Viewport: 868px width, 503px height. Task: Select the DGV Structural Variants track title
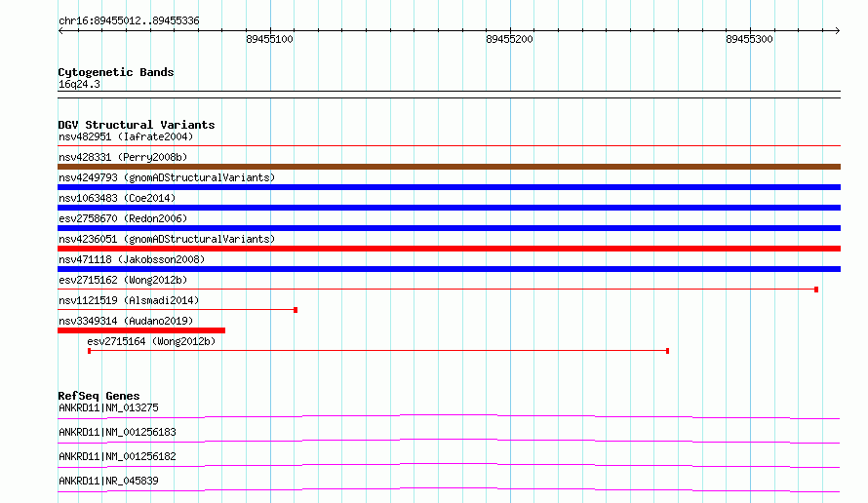click(137, 125)
